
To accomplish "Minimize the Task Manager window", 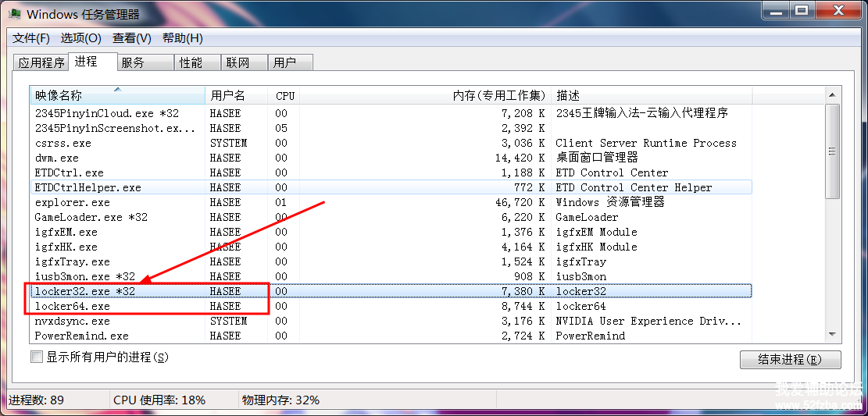I will 776,9.
